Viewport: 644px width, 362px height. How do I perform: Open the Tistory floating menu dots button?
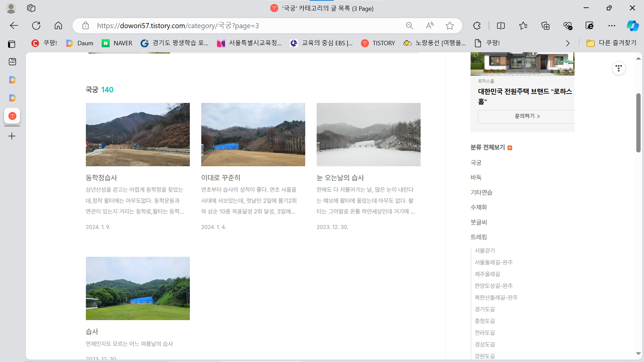click(619, 68)
